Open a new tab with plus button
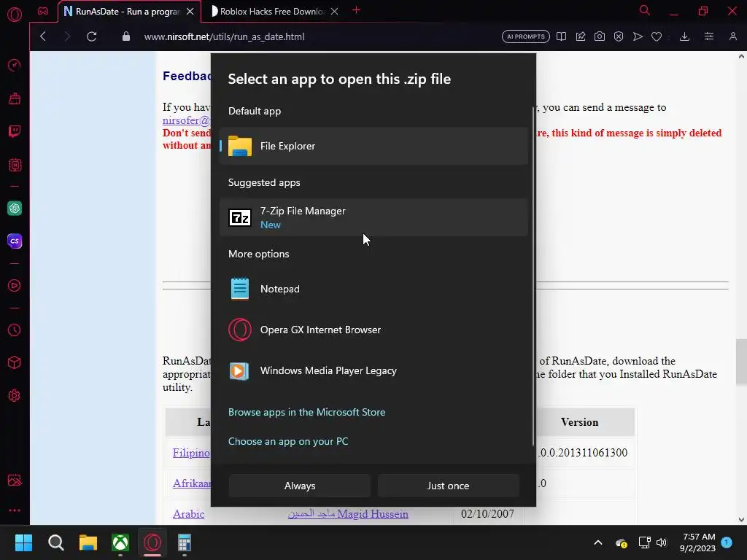Image resolution: width=747 pixels, height=560 pixels. click(x=356, y=10)
